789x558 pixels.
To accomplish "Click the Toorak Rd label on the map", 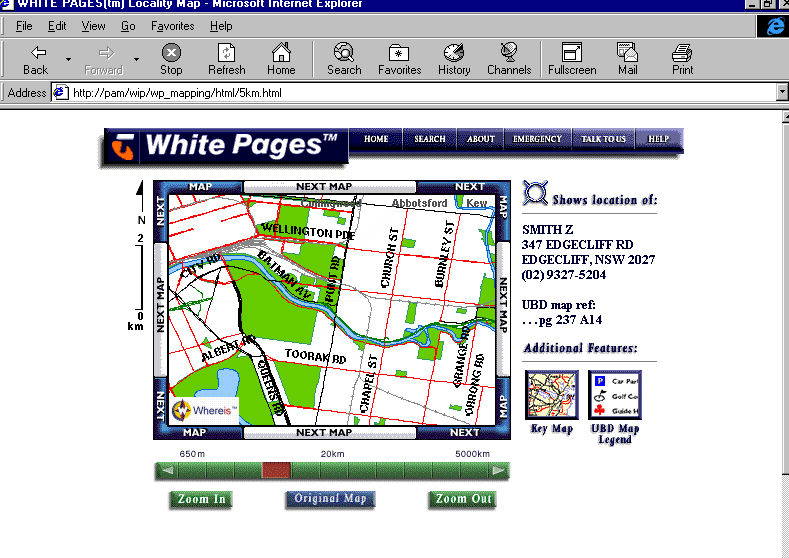I will (x=315, y=356).
